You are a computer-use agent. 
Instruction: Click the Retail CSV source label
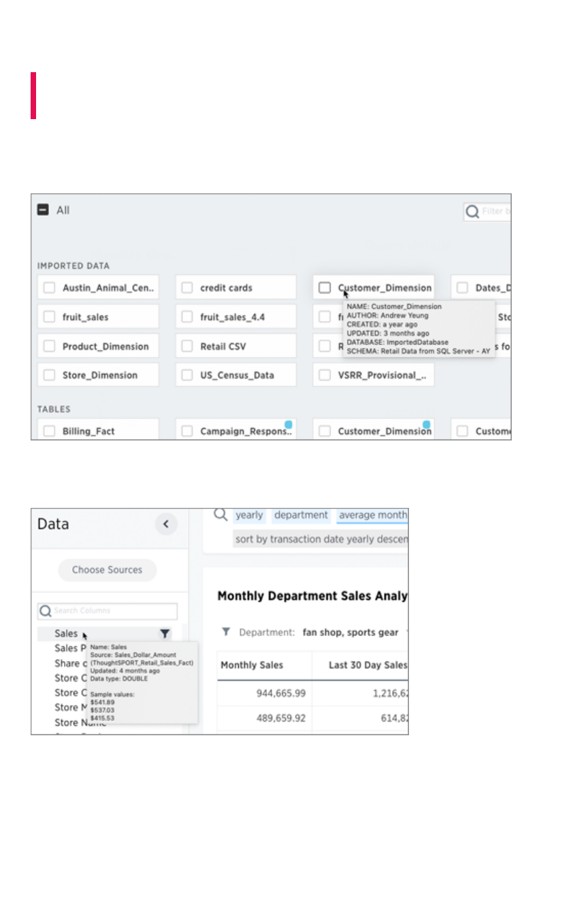coord(223,346)
